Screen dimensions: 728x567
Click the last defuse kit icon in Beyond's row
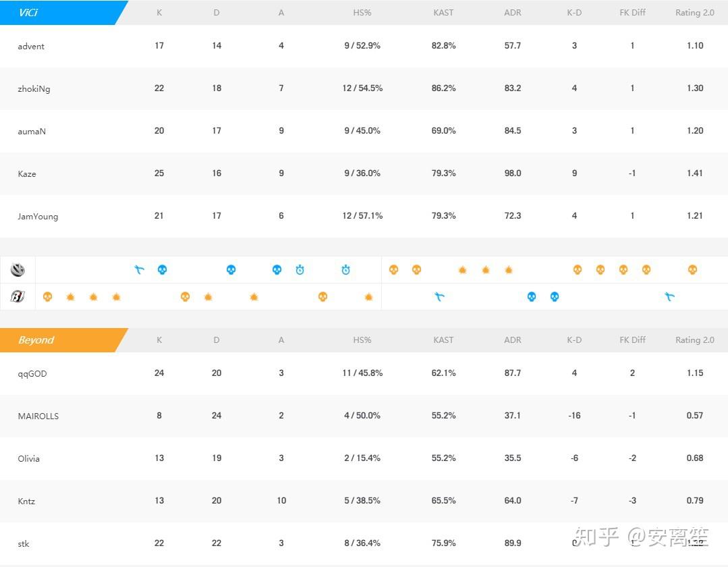[x=669, y=296]
